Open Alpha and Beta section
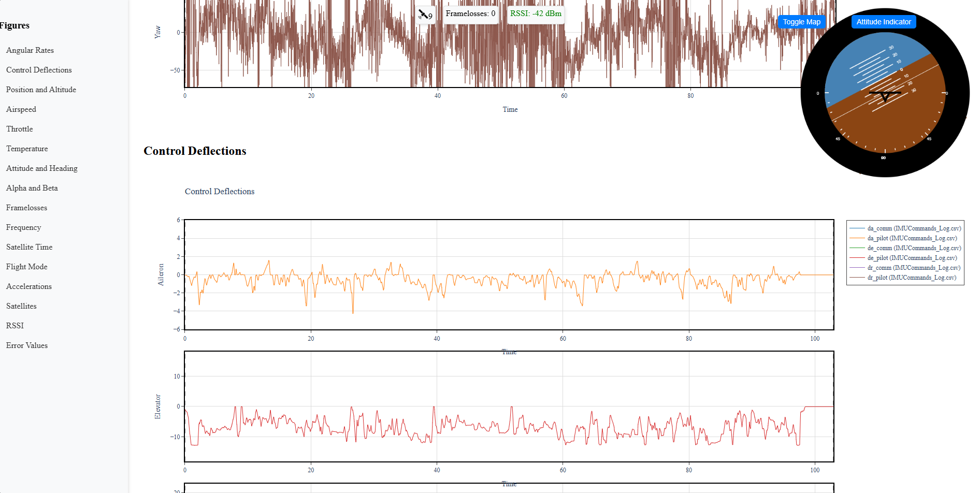980x493 pixels. point(32,188)
